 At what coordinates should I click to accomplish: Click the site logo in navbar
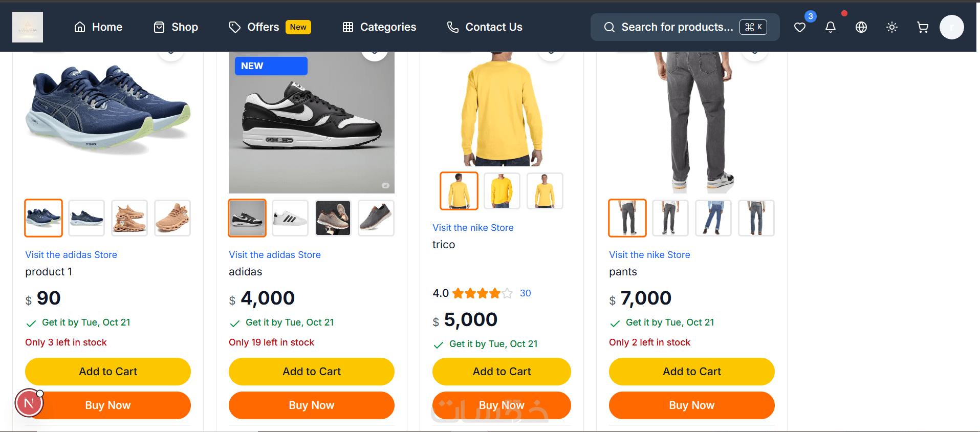click(x=28, y=27)
